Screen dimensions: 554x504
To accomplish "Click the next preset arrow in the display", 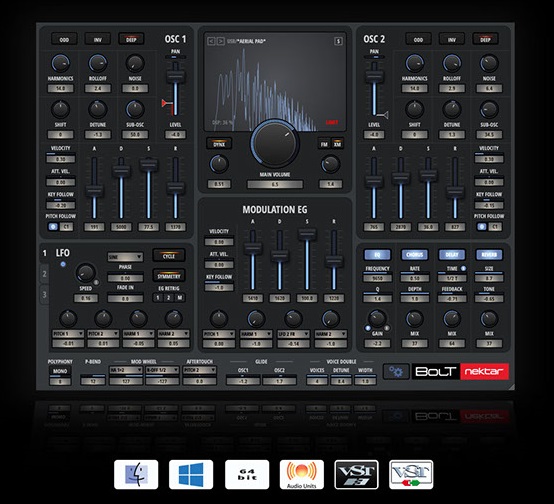I will tap(220, 41).
